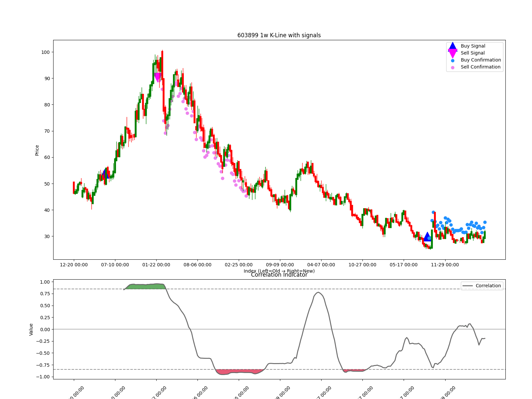The width and height of the screenshot is (532, 399).
Task: Click the 'Index (Left=Old → Right=New)' axis label
Action: (279, 271)
